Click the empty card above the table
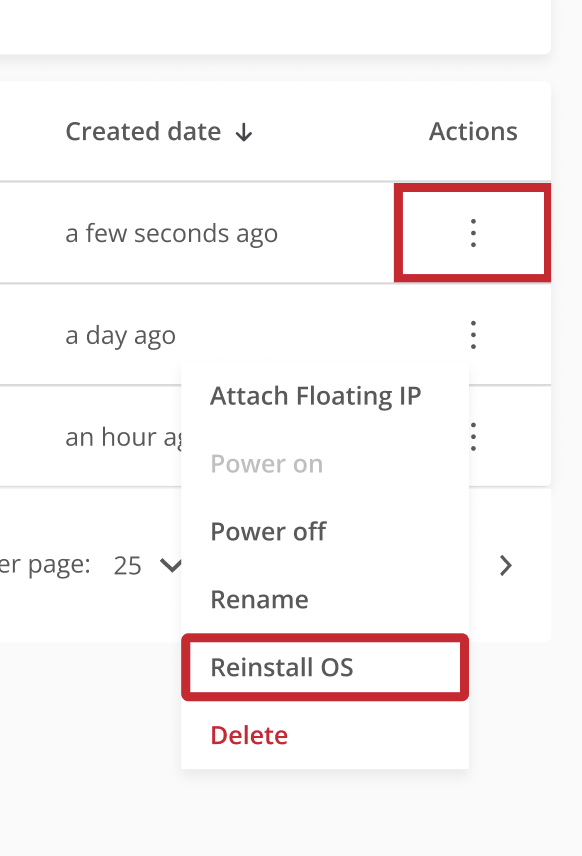Viewport: 582px width, 856px height. pyautogui.click(x=275, y=26)
